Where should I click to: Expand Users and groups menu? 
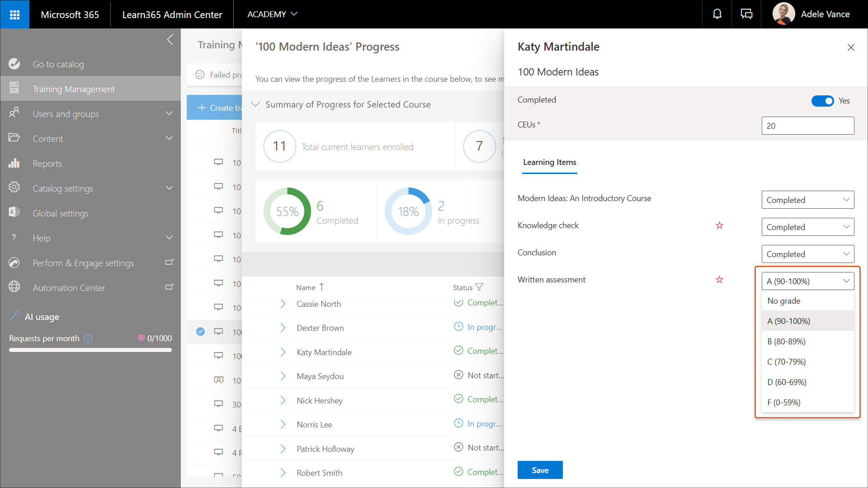[x=170, y=113]
